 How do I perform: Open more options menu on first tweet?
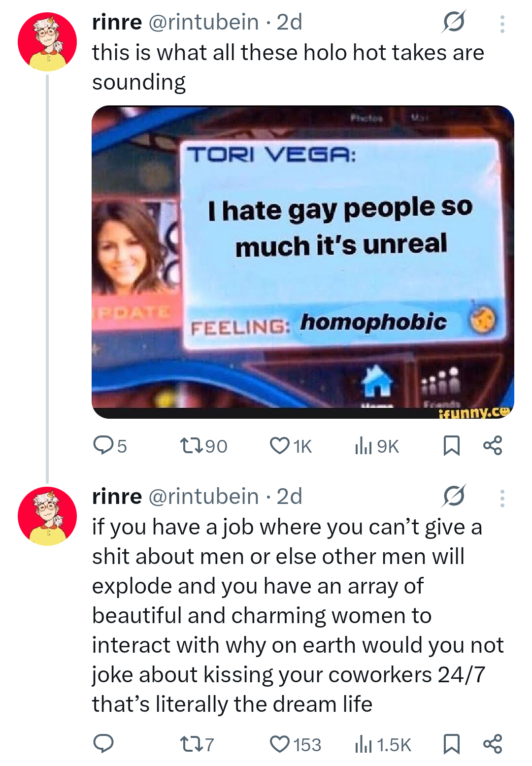point(502,24)
